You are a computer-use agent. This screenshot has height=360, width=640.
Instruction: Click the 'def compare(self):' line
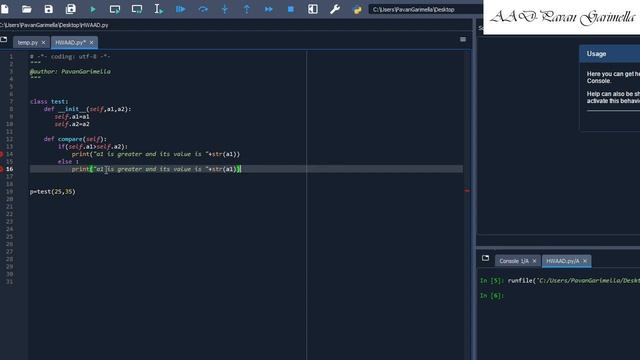tap(75, 139)
